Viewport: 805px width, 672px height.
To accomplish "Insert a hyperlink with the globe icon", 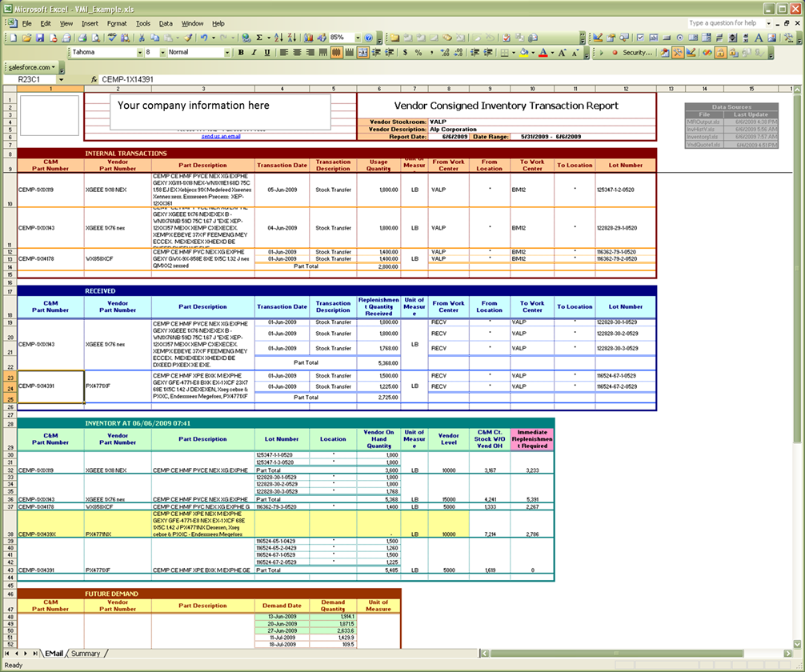I will point(246,38).
